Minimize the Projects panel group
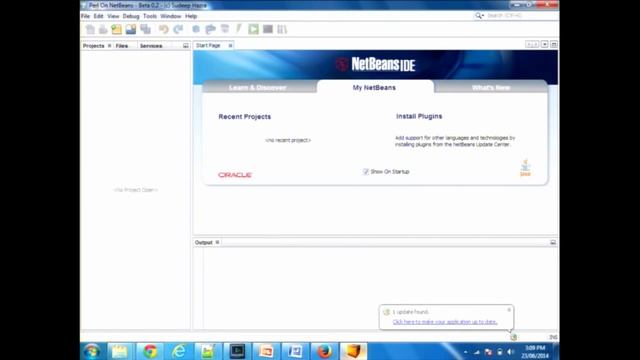This screenshot has width=640, height=360. (x=186, y=46)
